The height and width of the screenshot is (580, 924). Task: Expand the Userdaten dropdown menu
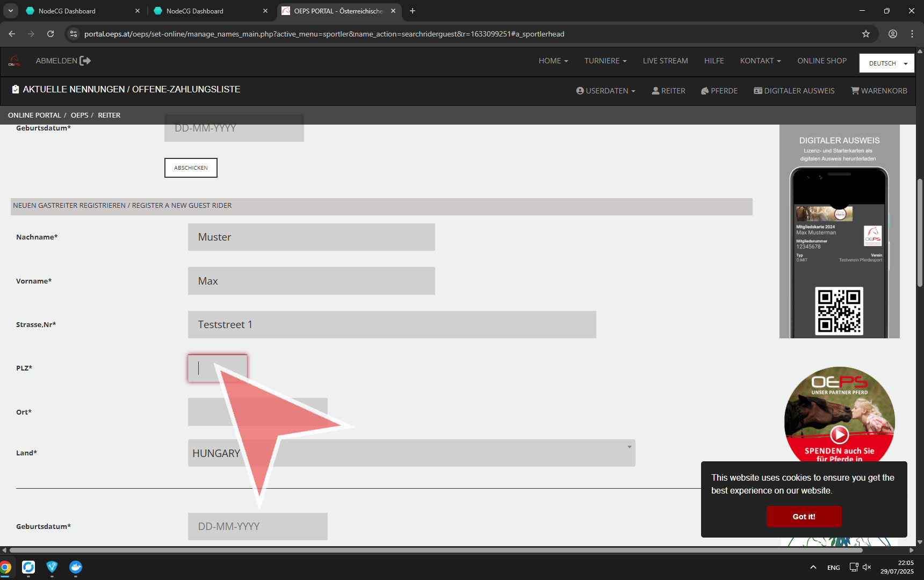[605, 91]
